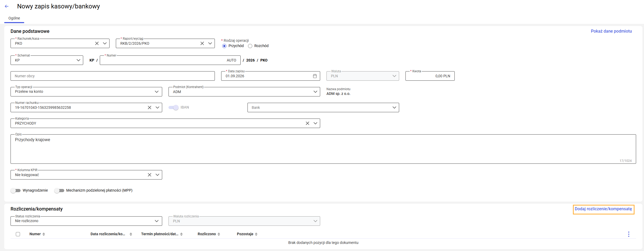Click the 'ADM sp. z o.o.' entity name
The width and height of the screenshot is (644, 251).
point(338,94)
